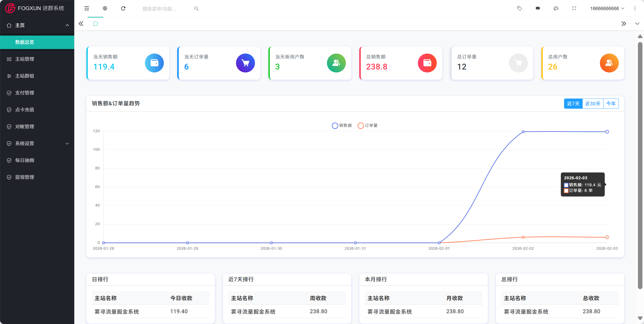Open the vertical three-dot more menu

635,8
